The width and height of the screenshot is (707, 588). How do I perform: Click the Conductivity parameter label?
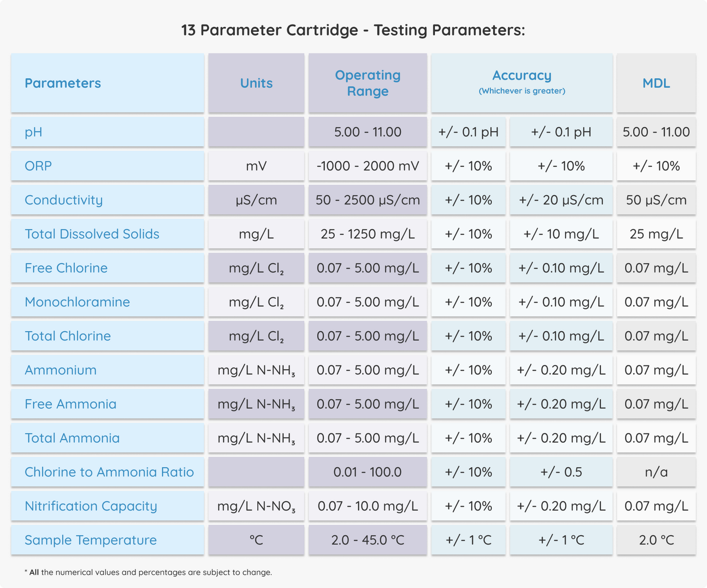click(x=64, y=200)
